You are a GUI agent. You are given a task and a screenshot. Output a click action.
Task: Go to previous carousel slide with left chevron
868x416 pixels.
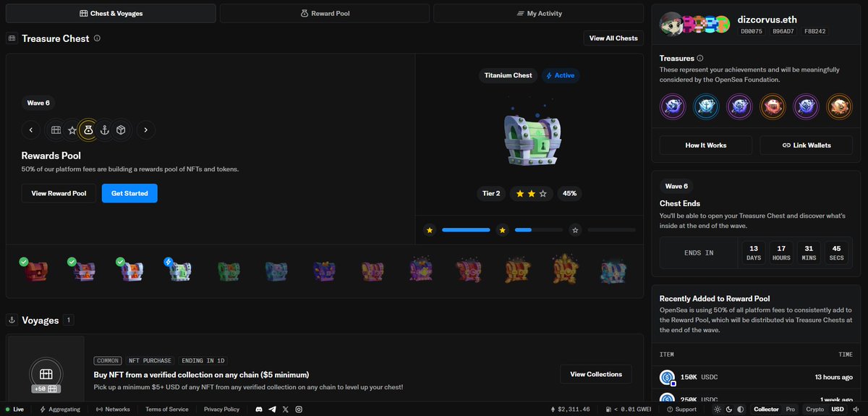point(30,130)
